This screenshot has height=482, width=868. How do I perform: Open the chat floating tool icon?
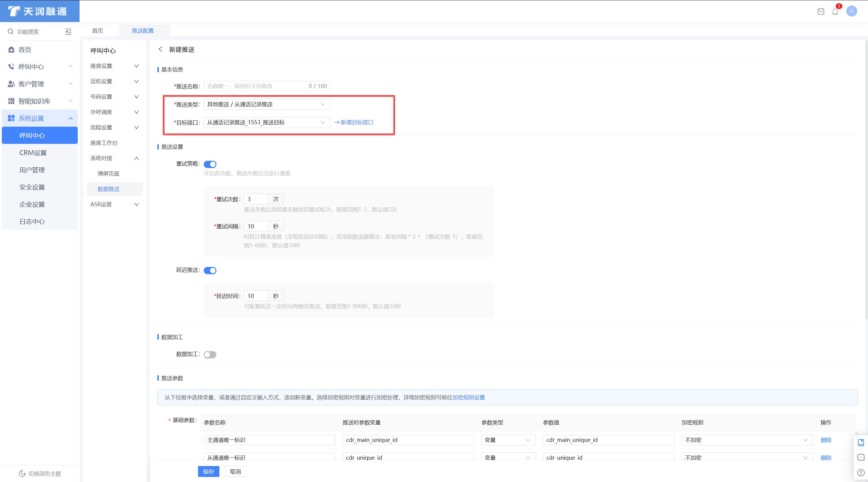tap(860, 457)
